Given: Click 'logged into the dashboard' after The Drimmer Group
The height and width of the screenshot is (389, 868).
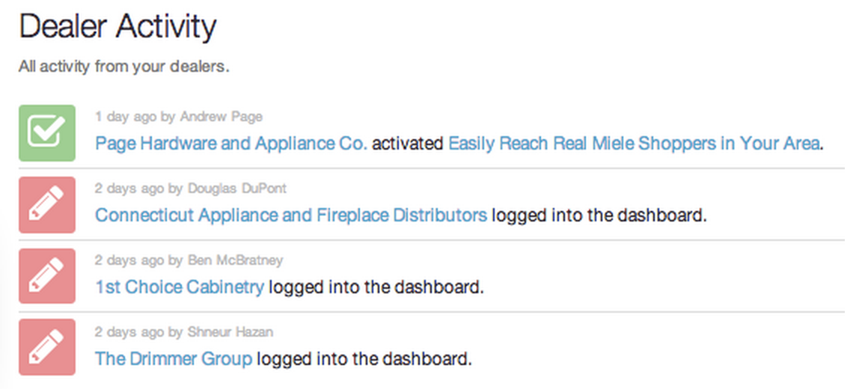Looking at the screenshot, I should [364, 358].
